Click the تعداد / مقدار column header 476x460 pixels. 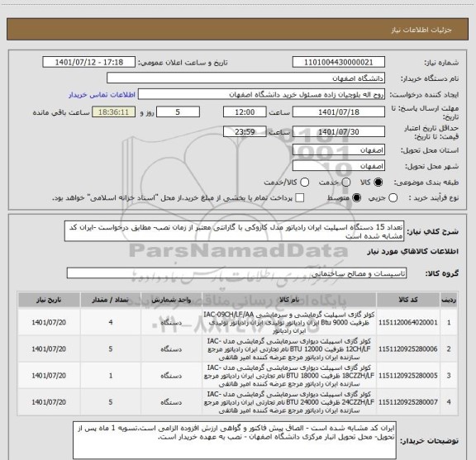[x=111, y=300]
